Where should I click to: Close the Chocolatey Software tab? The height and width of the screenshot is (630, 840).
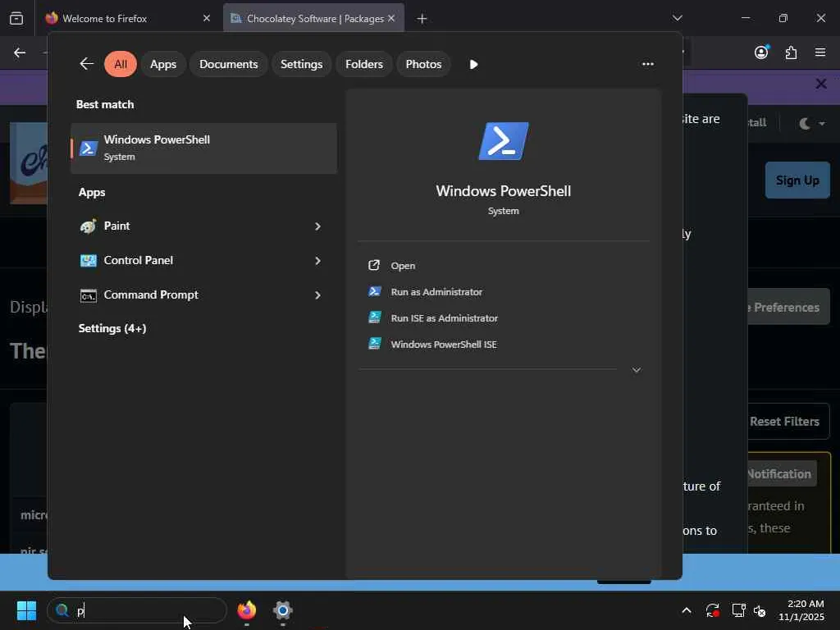click(x=391, y=18)
